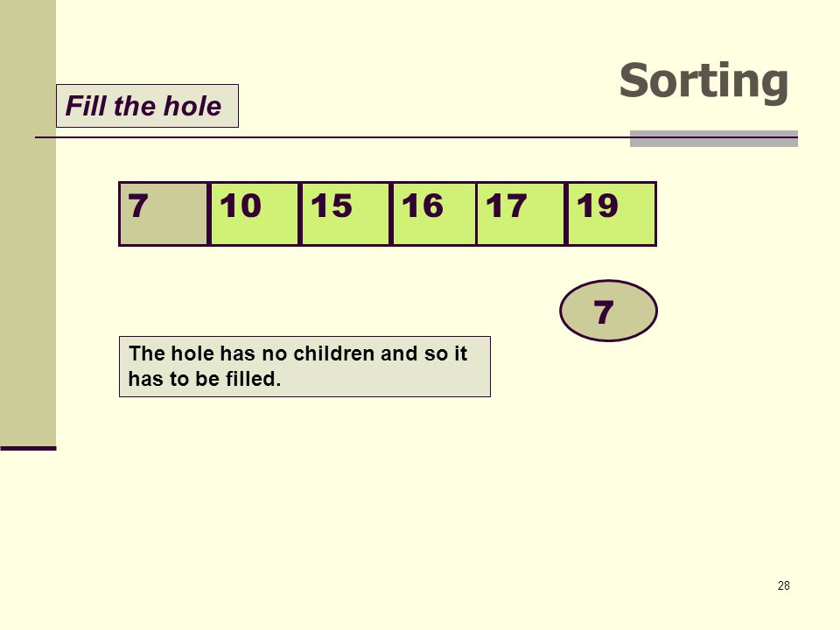840x630 pixels.
Task: Click the 'hole has no children' text box
Action: (x=304, y=367)
